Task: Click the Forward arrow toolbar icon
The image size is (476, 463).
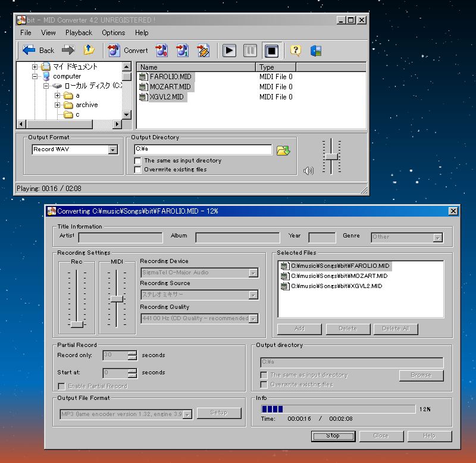Action: point(68,51)
